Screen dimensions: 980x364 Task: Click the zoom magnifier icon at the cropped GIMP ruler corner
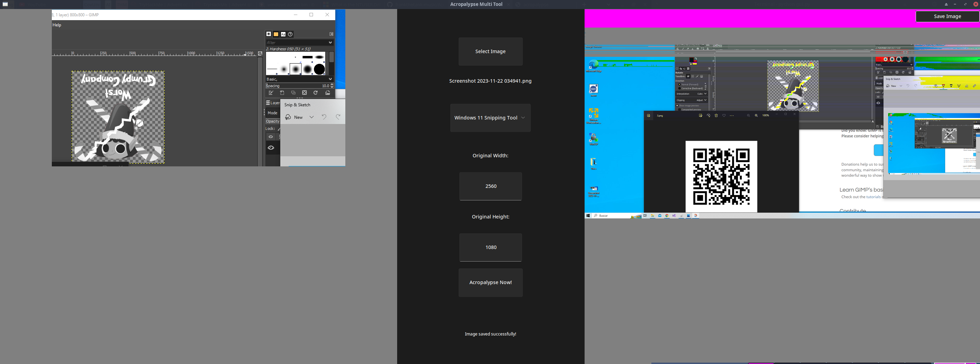[260, 53]
